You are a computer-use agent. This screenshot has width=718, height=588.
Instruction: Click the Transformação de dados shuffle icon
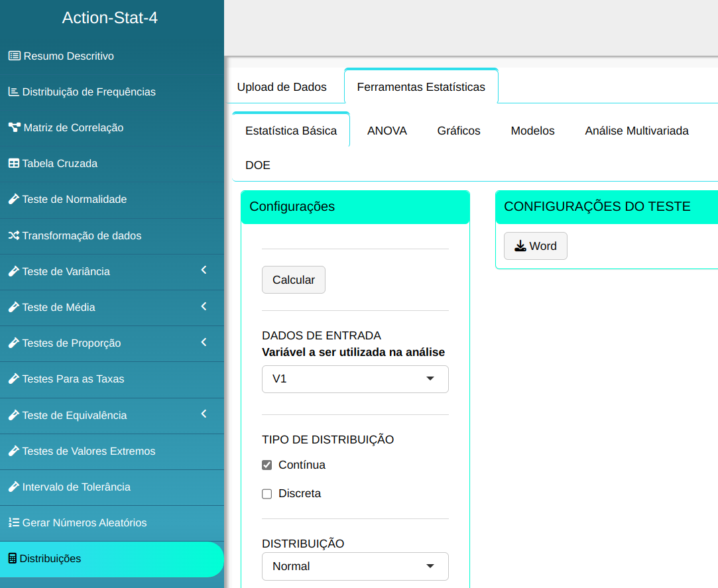13,236
